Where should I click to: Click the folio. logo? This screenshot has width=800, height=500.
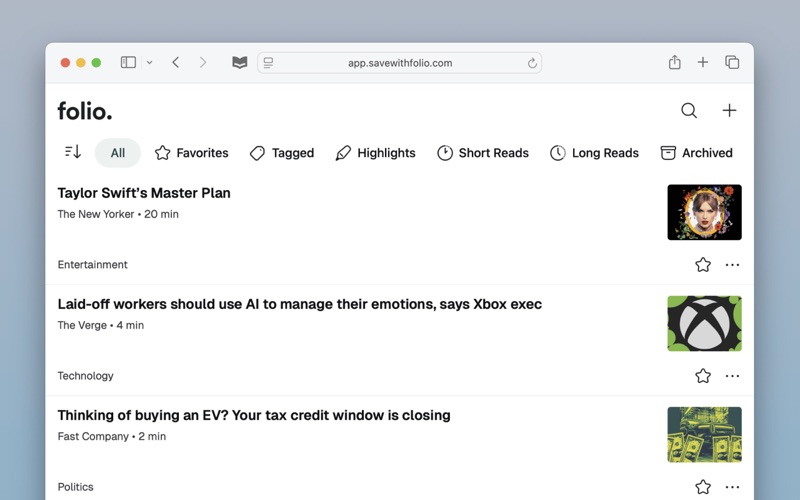[85, 111]
